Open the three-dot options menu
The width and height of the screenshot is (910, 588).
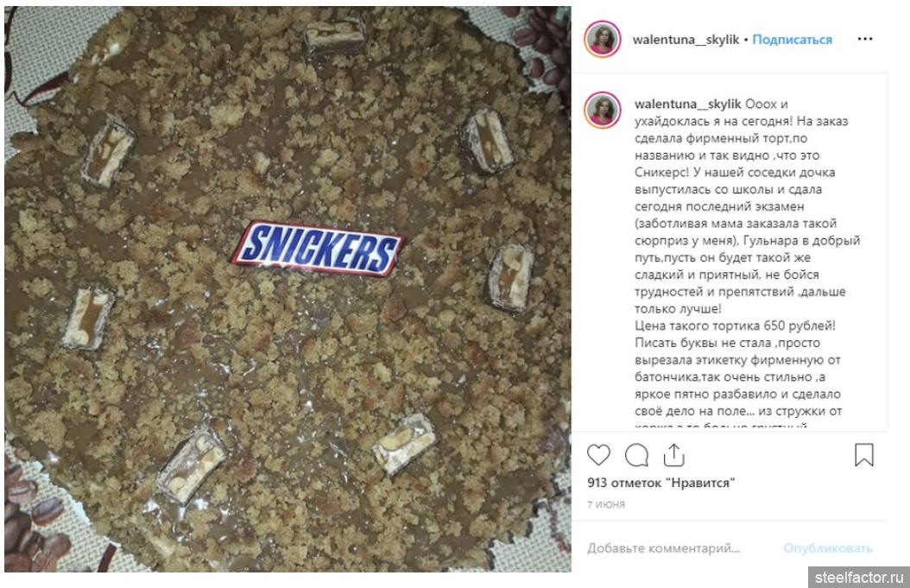coord(865,39)
